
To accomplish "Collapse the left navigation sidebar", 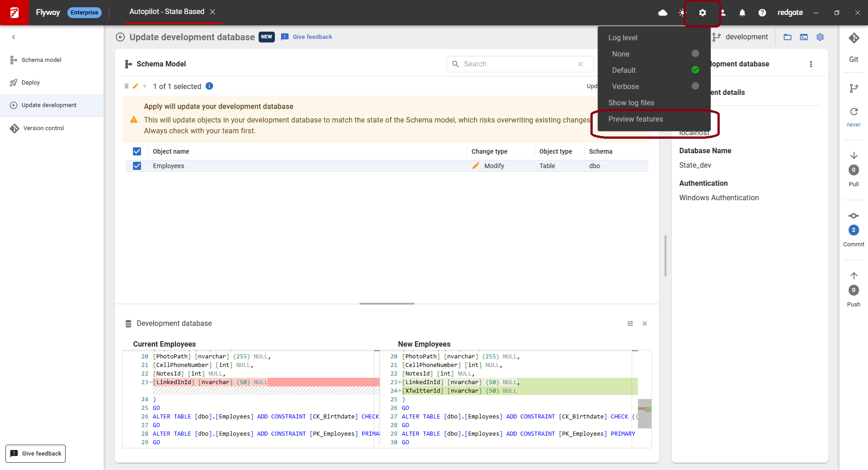I will tap(14, 37).
